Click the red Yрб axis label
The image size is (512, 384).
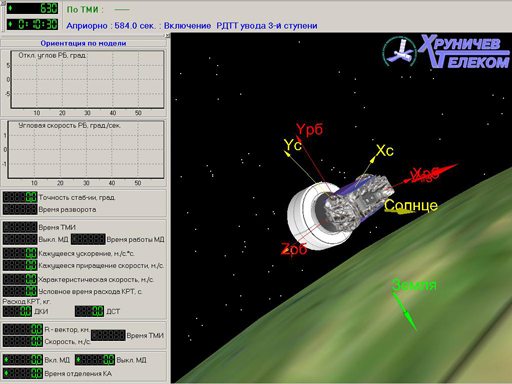(309, 130)
